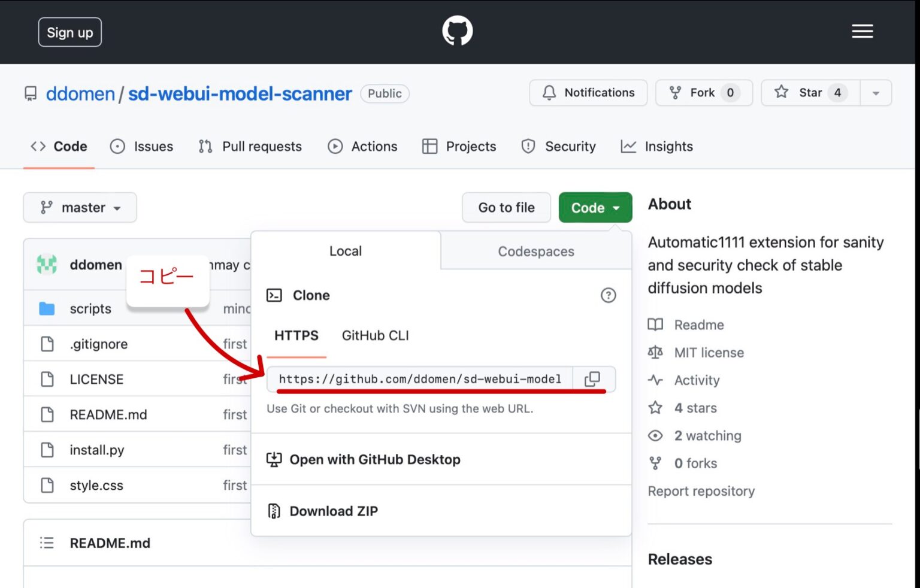Open Notifications via the bell icon

pyautogui.click(x=549, y=93)
